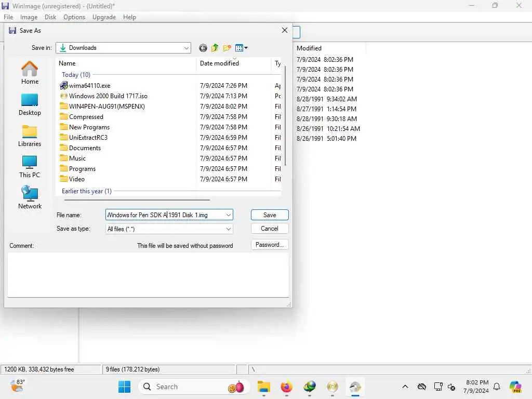
Task: Click the WinImage taskbar icon
Action: tap(355, 387)
